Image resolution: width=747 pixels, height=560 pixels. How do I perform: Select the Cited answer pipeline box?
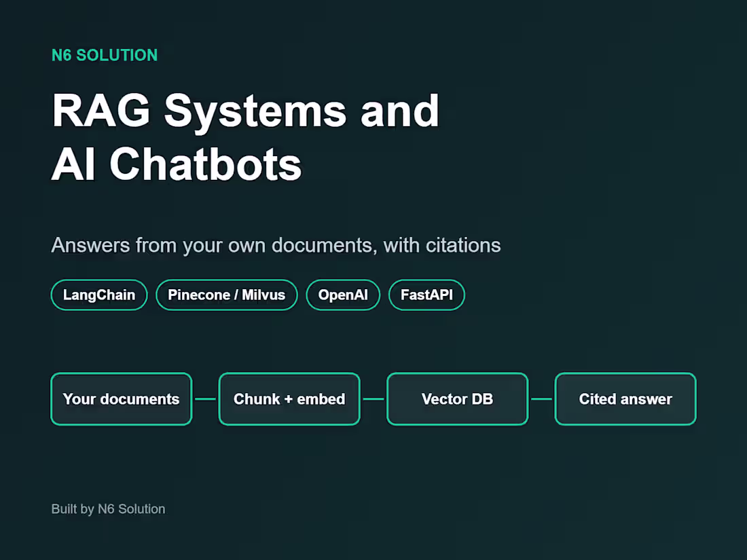coord(625,399)
